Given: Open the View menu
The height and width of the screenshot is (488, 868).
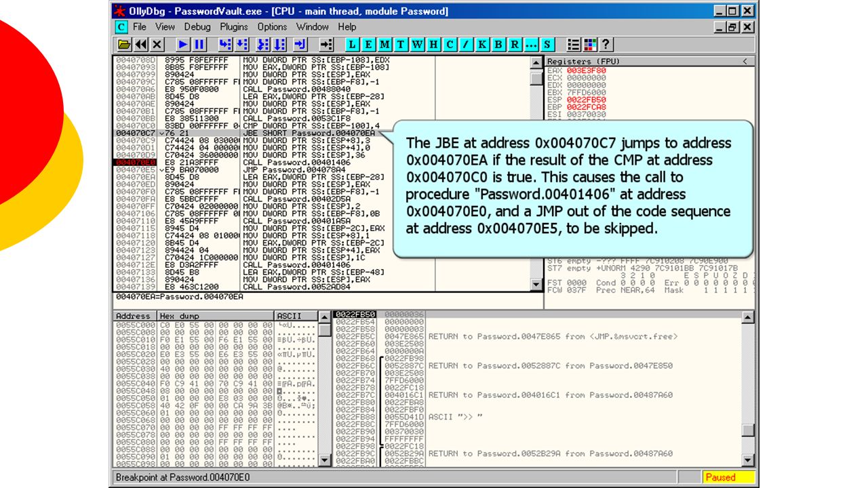Looking at the screenshot, I should click(165, 27).
